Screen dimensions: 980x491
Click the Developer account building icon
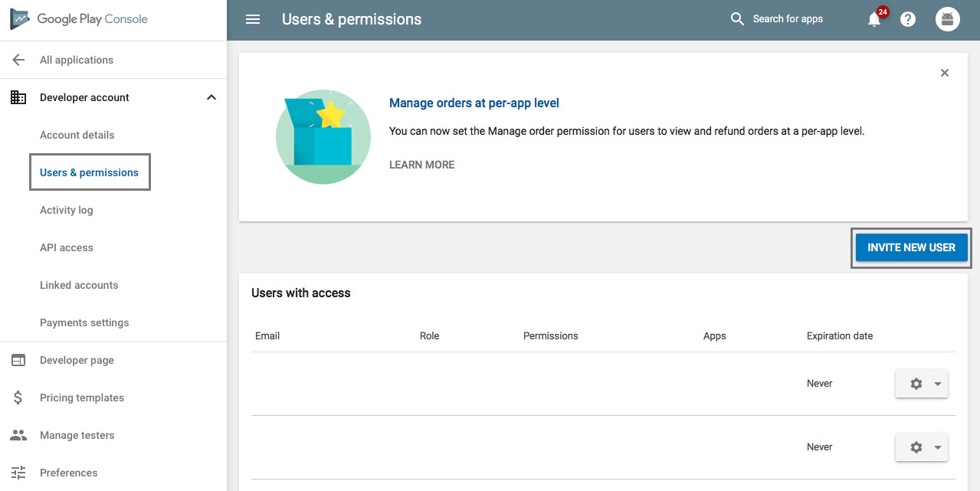pyautogui.click(x=18, y=97)
